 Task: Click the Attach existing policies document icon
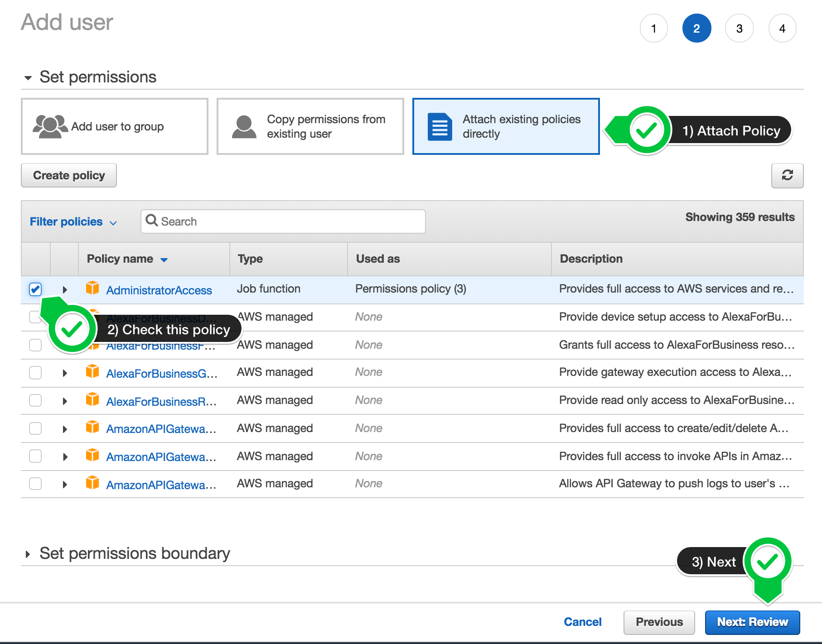[x=440, y=127]
